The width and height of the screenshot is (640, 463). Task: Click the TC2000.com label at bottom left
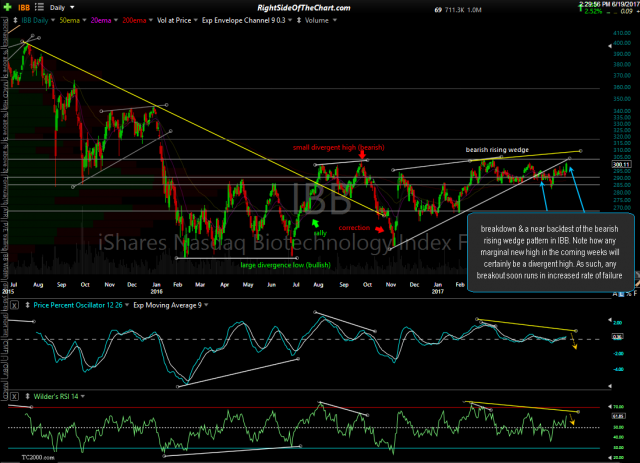[x=38, y=458]
